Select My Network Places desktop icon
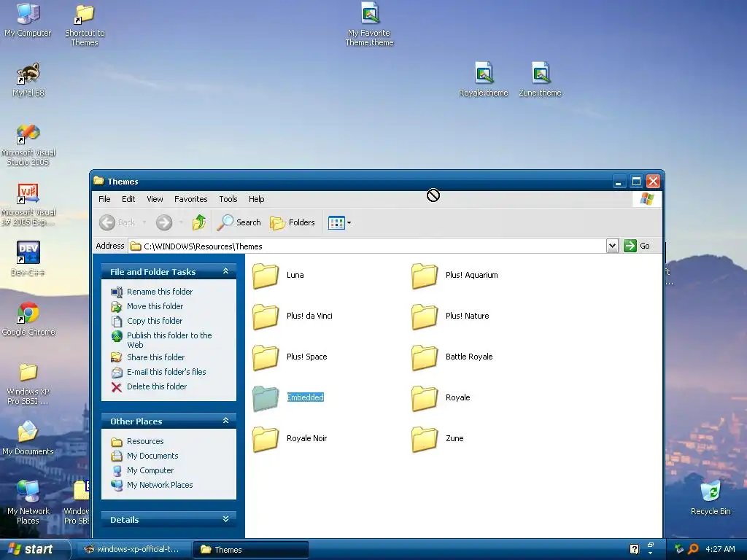Viewport: 747px width, 560px height. coord(28,502)
